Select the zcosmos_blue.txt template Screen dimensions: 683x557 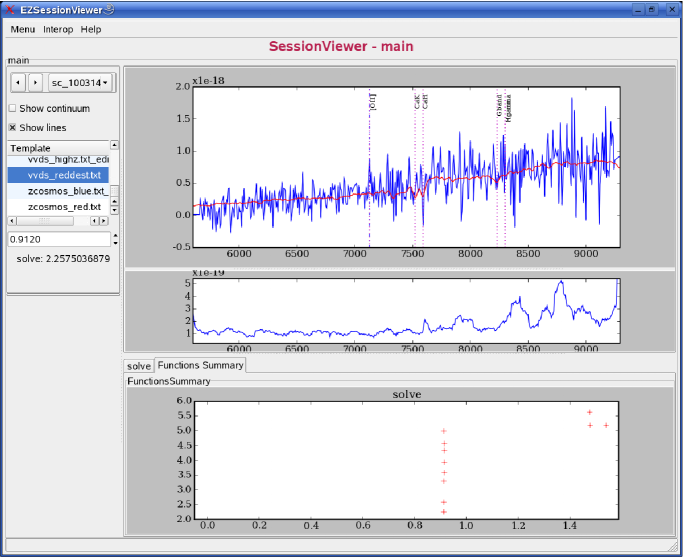click(x=64, y=191)
